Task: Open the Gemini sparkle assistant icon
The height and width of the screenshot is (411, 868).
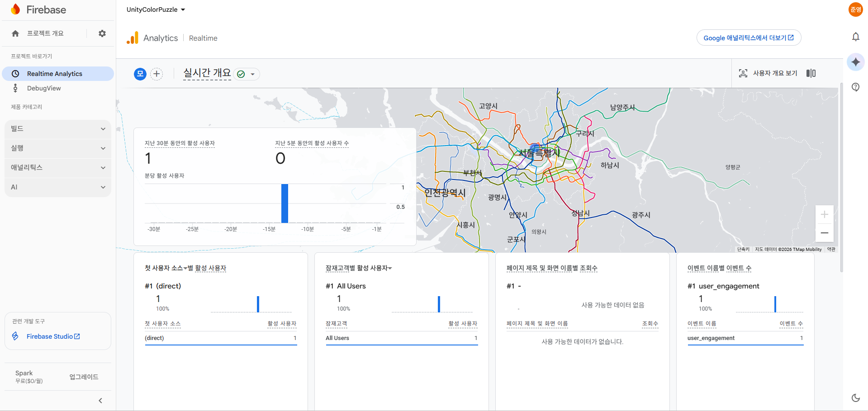Action: tap(855, 62)
